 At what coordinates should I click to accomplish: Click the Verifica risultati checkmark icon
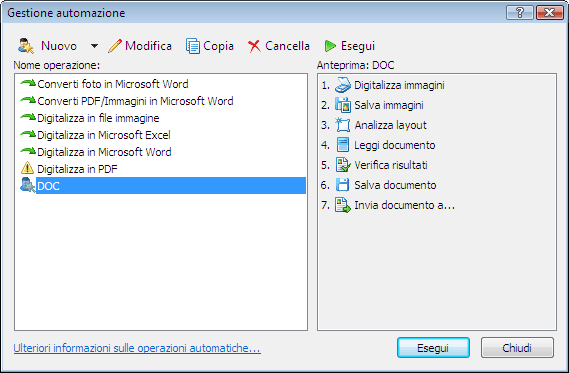(343, 165)
